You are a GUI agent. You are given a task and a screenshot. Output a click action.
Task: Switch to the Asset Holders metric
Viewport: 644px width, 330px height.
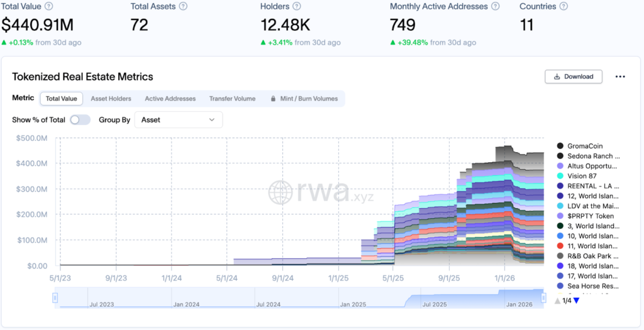pyautogui.click(x=111, y=99)
